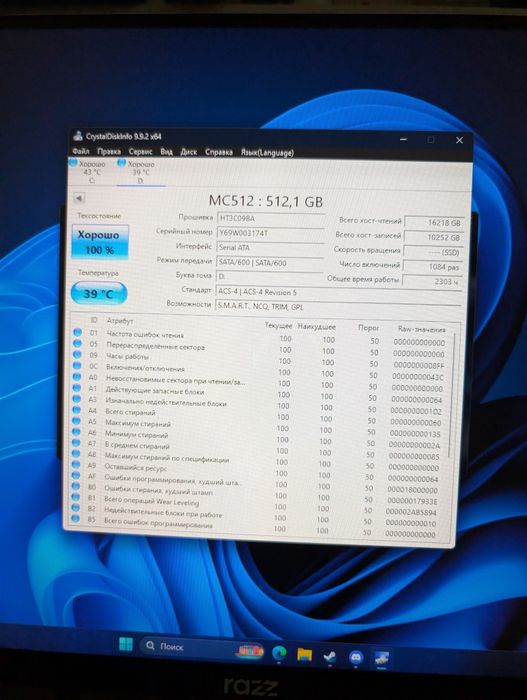Click the Порог column header

368,328
